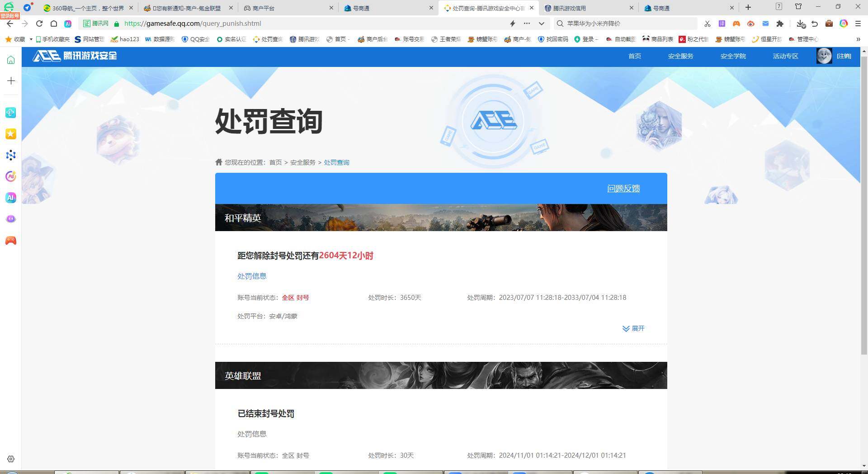Viewport: 868px width, 474px height.
Task: Open 活动专区 in the site navigation
Action: point(785,56)
